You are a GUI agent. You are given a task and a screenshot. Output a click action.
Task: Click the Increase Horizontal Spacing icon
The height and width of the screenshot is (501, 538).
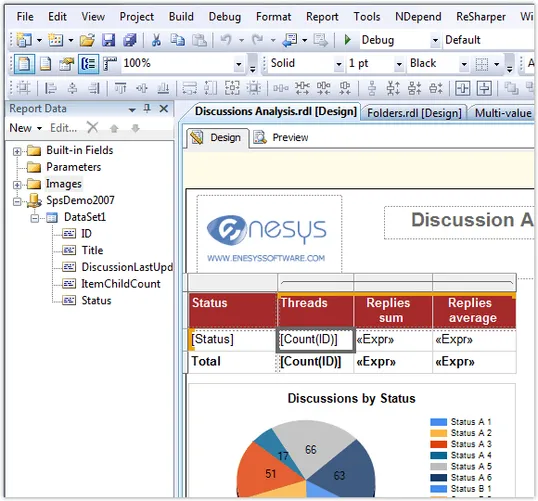point(302,89)
